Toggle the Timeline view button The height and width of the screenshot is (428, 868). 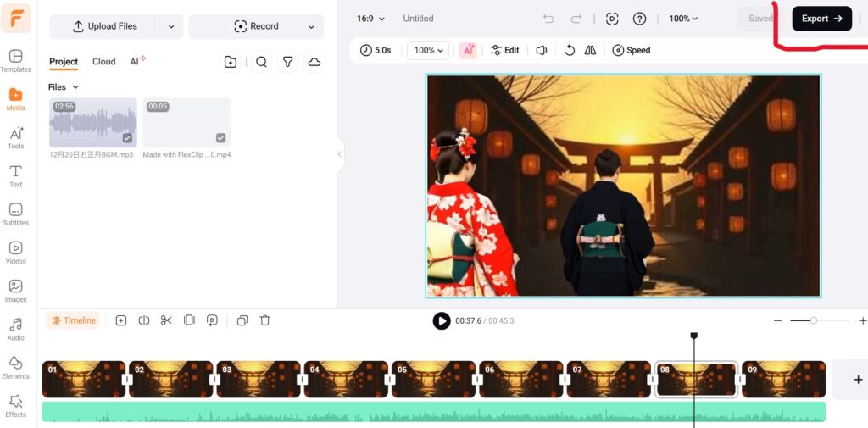(73, 320)
